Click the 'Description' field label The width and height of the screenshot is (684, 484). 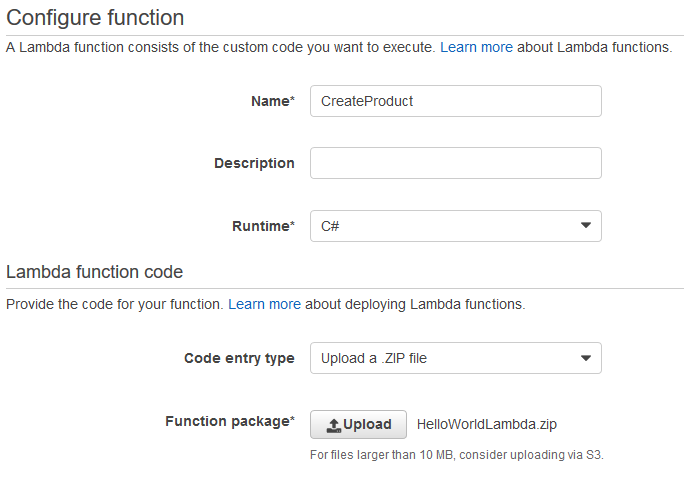pyautogui.click(x=254, y=163)
